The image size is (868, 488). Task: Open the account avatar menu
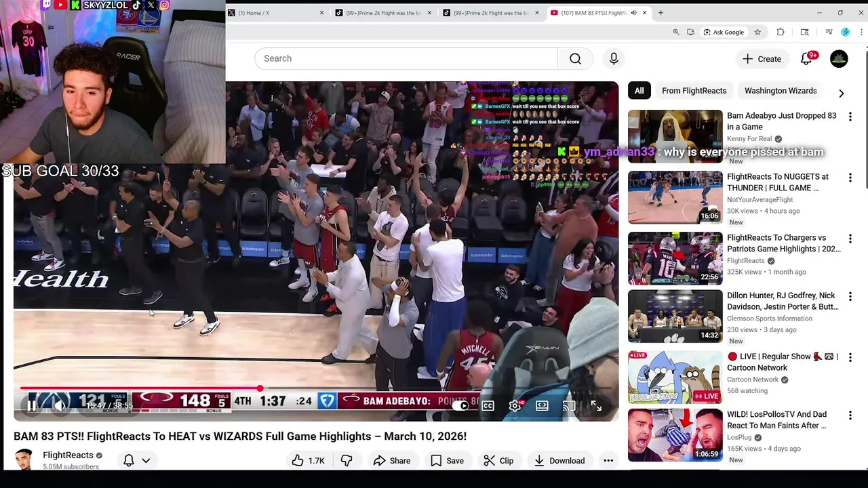click(839, 59)
